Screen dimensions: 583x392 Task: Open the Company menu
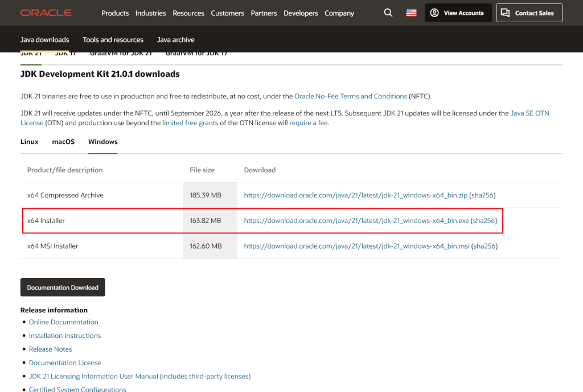click(x=339, y=13)
